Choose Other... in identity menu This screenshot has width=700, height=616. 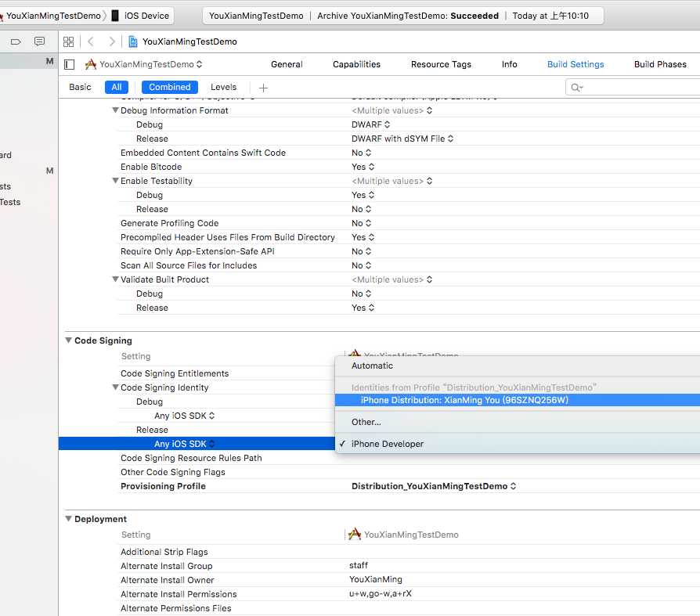tap(518, 422)
